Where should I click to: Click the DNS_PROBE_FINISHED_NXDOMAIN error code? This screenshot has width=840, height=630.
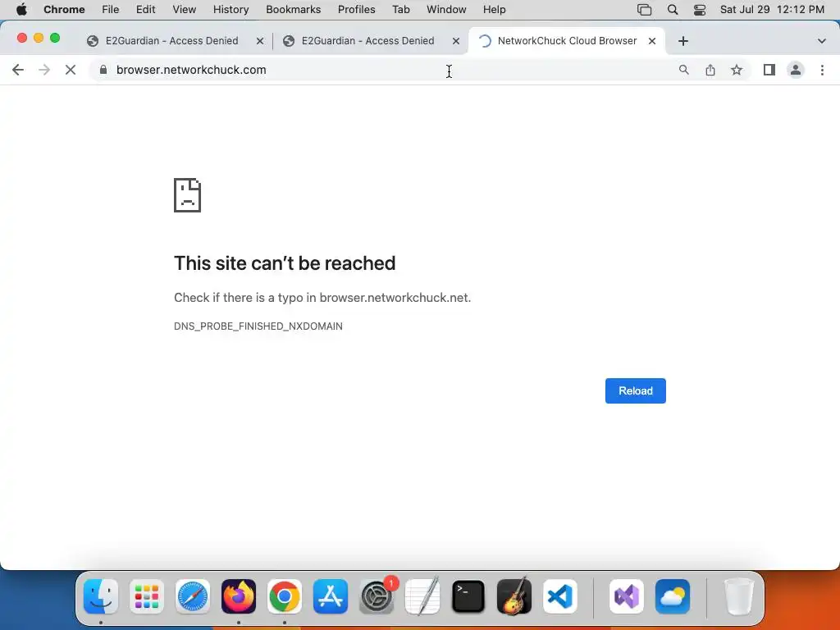[258, 326]
